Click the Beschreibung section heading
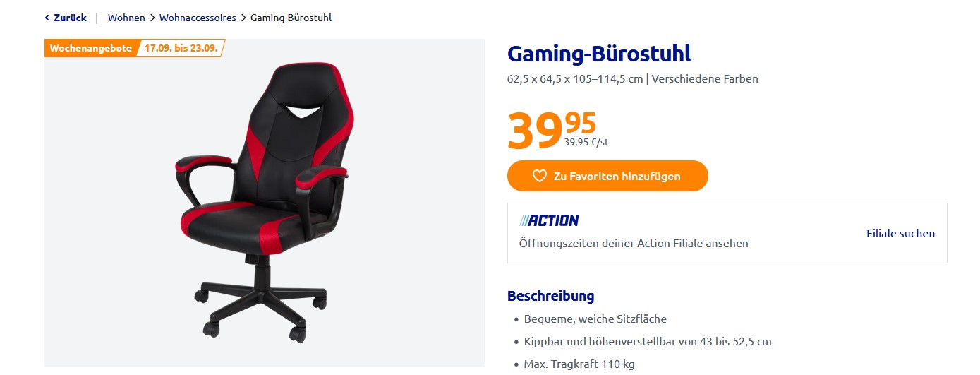The image size is (980, 375). click(x=551, y=296)
